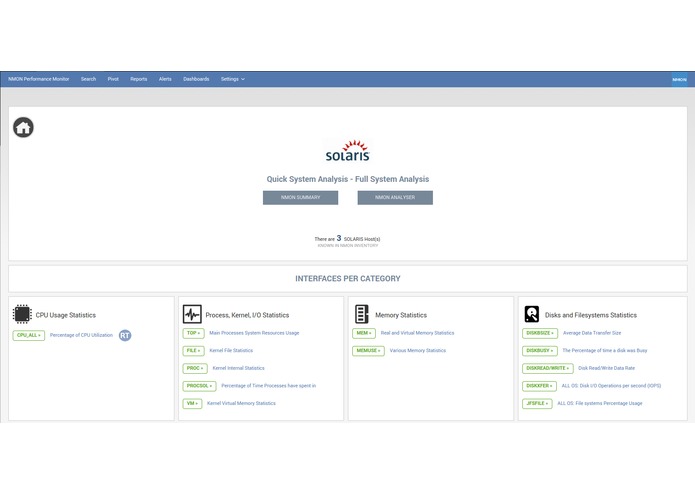
Task: Click Process, Kernel, I/O Statistics title
Action: (x=247, y=315)
